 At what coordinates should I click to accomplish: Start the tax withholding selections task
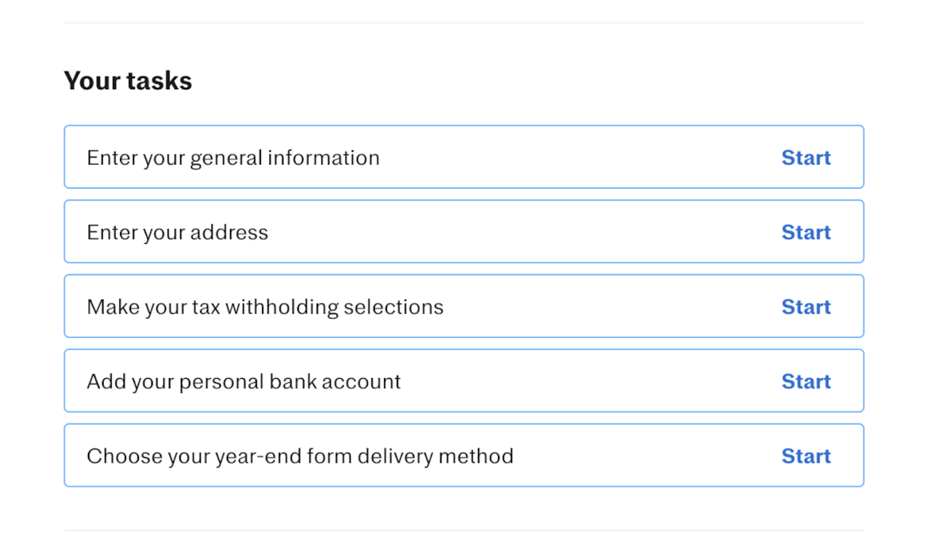tap(806, 307)
